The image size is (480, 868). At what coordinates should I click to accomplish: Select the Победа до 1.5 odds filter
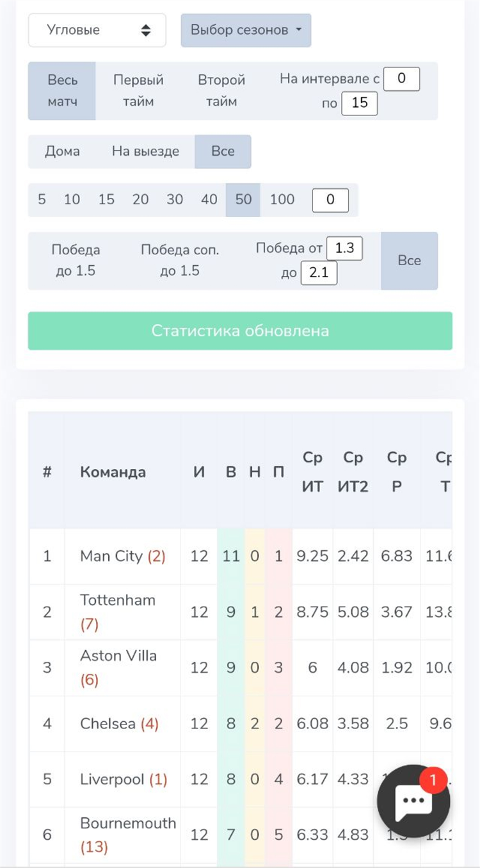(x=76, y=261)
